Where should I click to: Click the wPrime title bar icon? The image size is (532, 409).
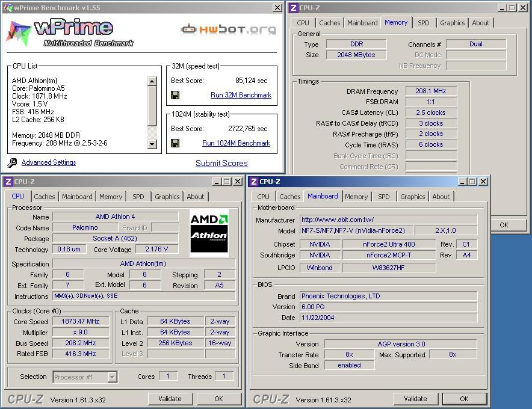pos(8,7)
